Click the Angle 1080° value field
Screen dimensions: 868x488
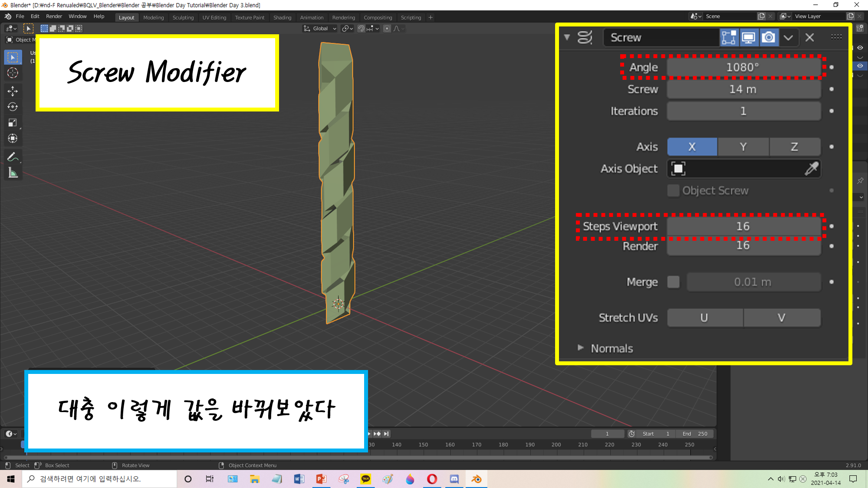point(743,67)
